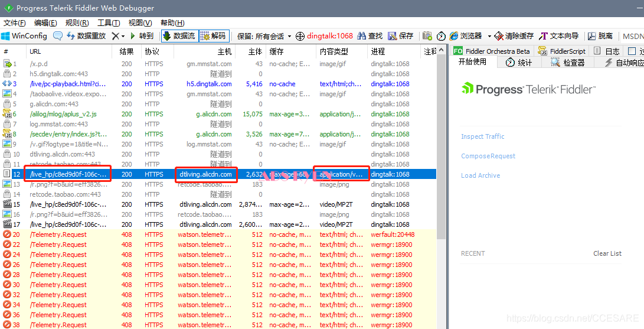Image resolution: width=644 pixels, height=329 pixels.
Task: Select session 6 aplus_v2.js script icon
Action: pos(7,114)
